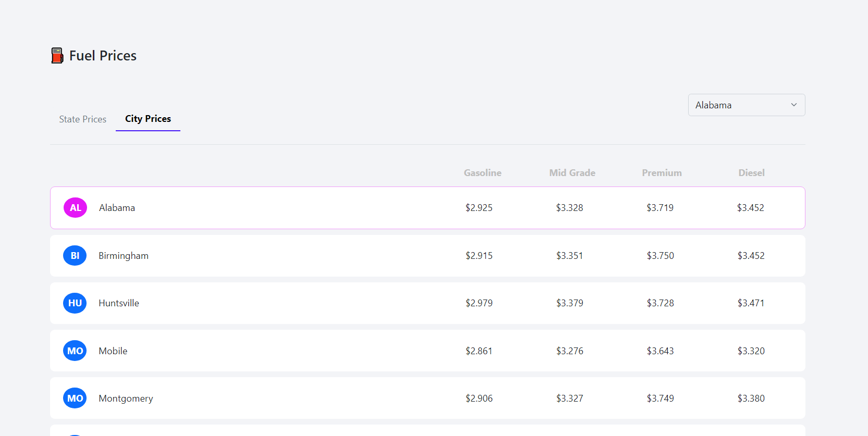Click the chevron arrow in the state selector
Image resolution: width=868 pixels, height=436 pixels.
click(794, 105)
